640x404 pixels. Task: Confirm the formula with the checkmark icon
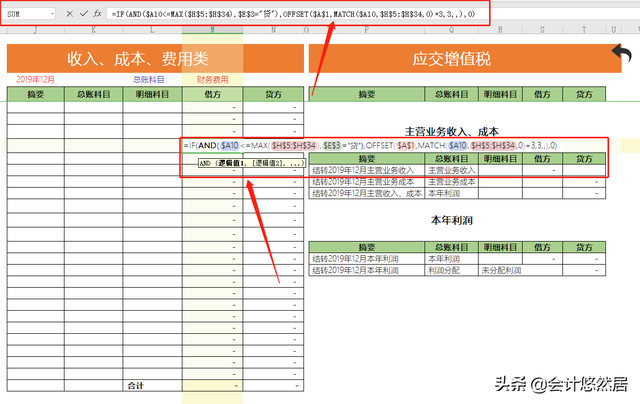[84, 14]
